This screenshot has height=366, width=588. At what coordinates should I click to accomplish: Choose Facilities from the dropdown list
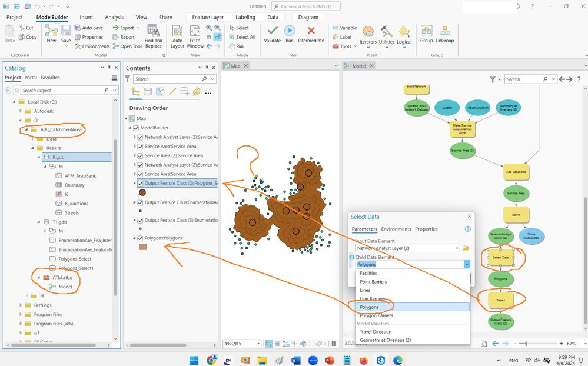[x=413, y=274]
